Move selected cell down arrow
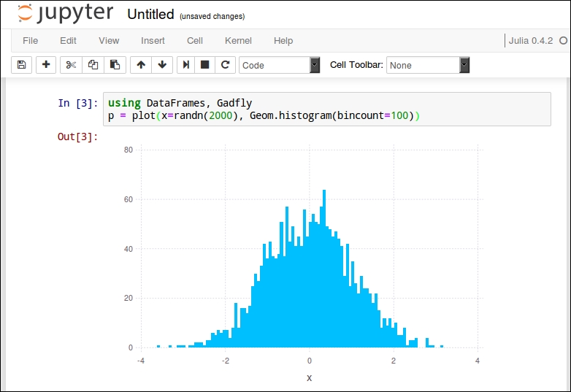The image size is (571, 392). click(162, 65)
